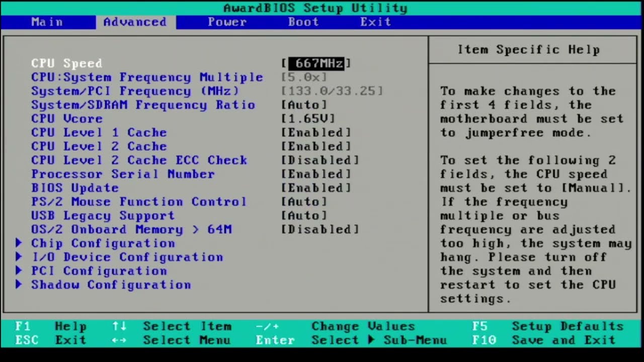Select the CPU Speed 667MHz value field
644x362 pixels.
tap(316, 63)
